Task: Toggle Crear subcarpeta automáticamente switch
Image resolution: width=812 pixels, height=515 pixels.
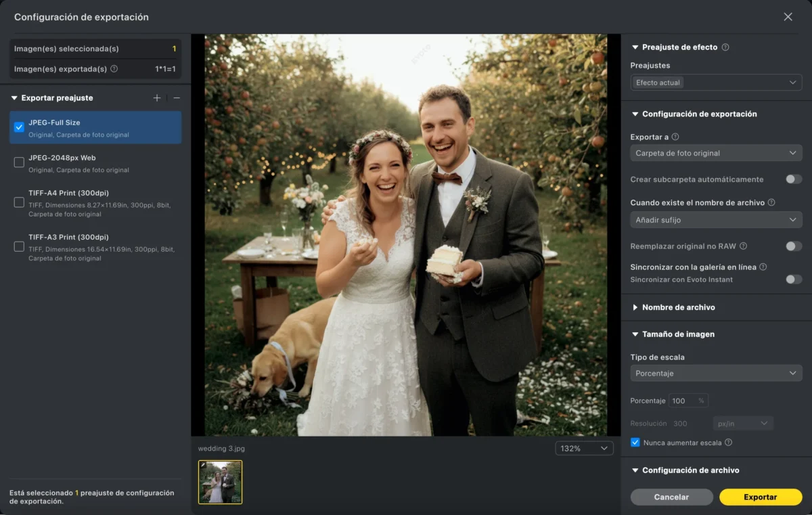Action: click(793, 179)
